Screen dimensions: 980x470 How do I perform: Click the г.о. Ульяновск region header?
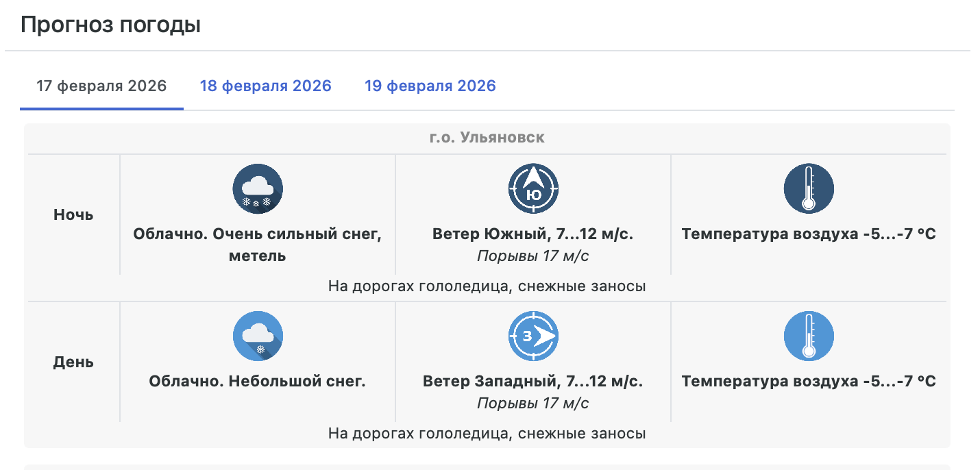[487, 138]
